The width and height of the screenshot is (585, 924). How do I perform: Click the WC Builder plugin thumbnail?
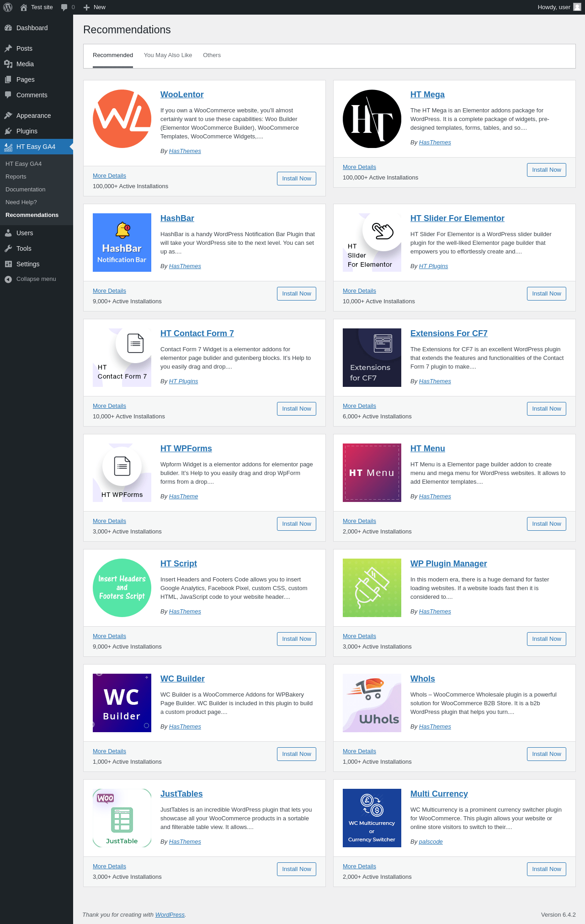122,703
